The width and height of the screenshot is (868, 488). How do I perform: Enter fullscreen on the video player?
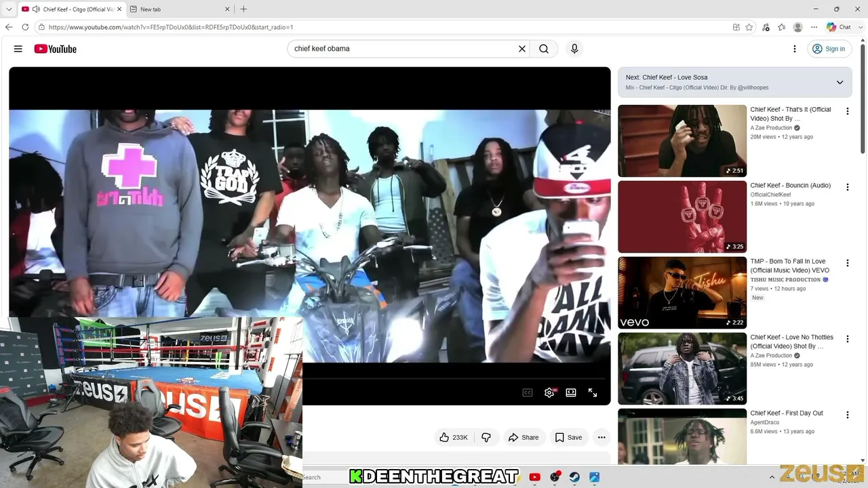tap(593, 392)
